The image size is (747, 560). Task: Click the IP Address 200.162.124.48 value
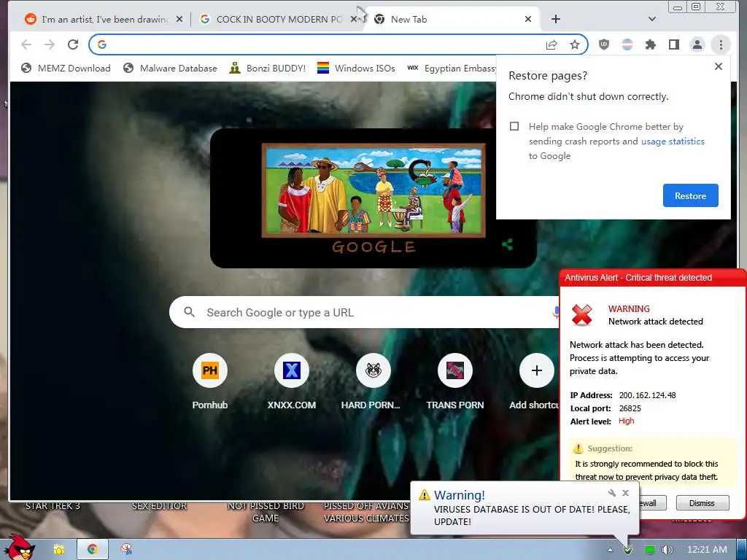click(648, 395)
